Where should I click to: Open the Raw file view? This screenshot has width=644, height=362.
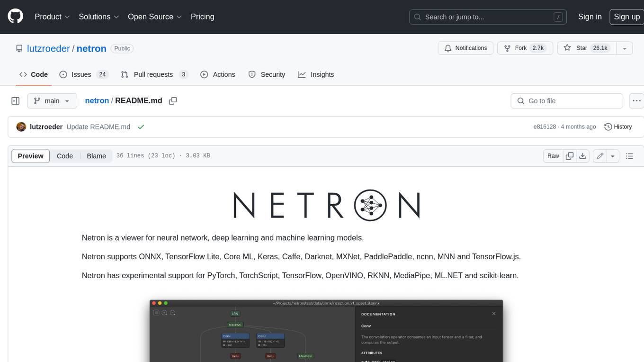553,156
